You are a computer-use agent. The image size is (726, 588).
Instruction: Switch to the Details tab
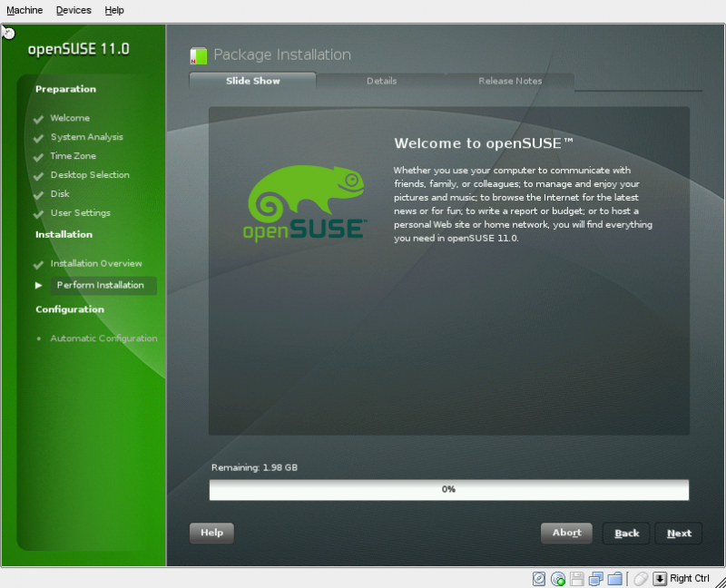[x=381, y=81]
